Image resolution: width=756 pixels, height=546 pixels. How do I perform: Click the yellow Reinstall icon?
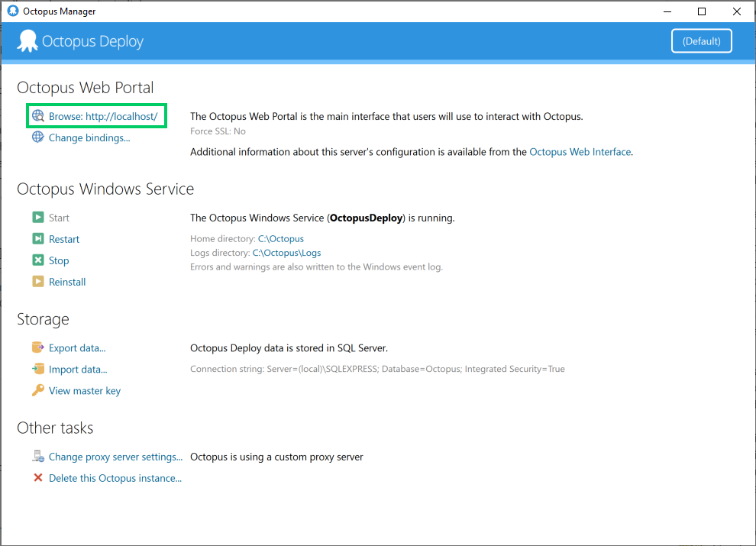(38, 281)
